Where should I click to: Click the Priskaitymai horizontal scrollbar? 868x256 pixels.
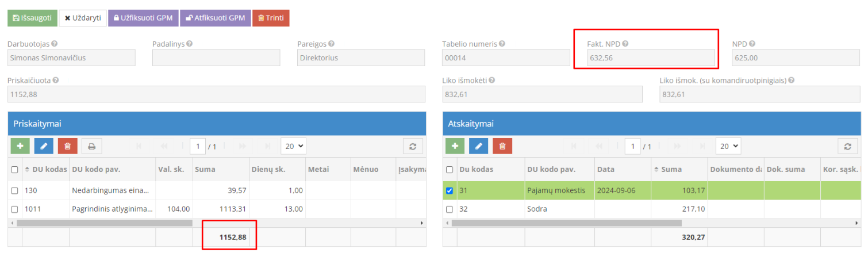tap(103, 223)
